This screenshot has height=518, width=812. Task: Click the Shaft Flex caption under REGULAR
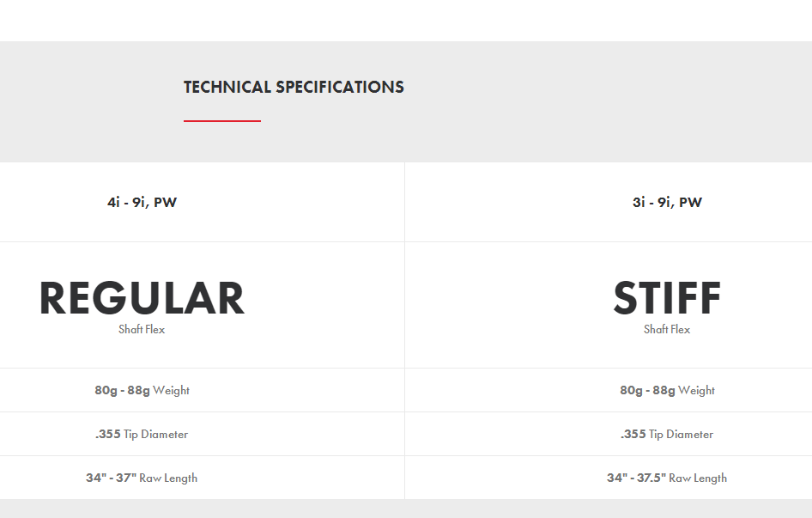[x=142, y=330]
